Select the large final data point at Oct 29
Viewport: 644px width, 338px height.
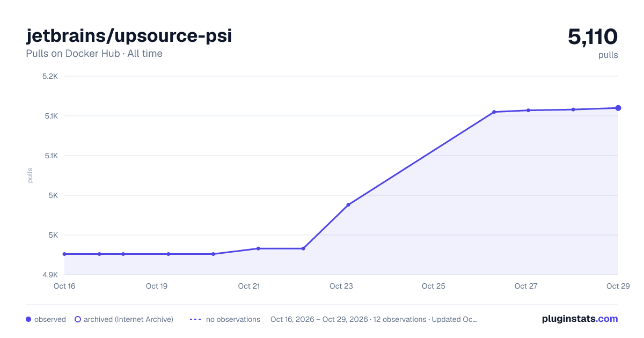click(x=618, y=108)
